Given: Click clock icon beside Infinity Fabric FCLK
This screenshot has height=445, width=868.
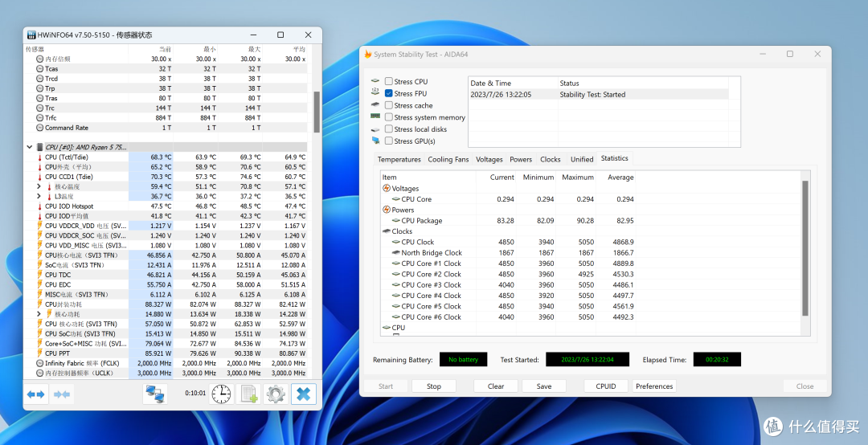Looking at the screenshot, I should 40,363.
